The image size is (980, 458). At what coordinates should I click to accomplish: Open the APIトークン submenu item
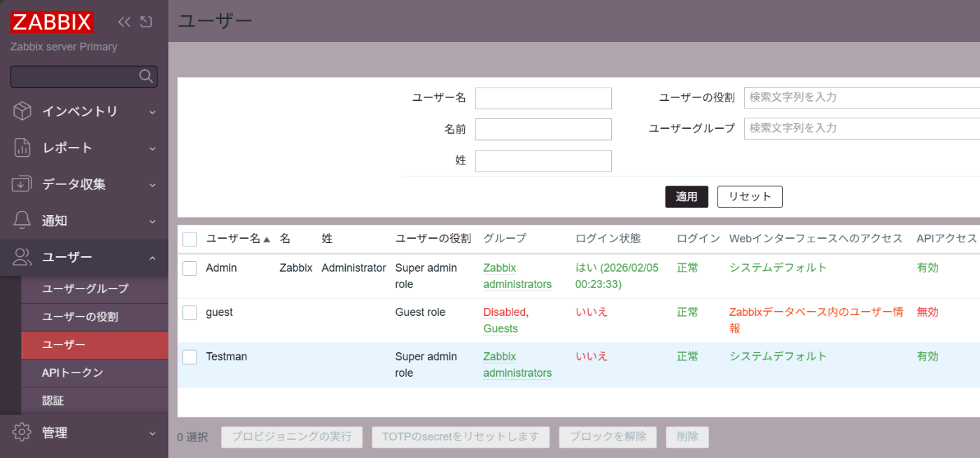[94, 373]
